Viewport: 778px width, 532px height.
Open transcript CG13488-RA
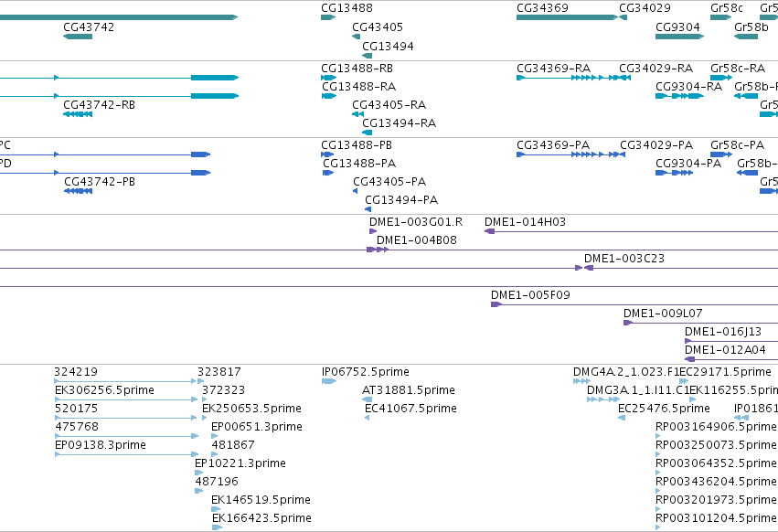pyautogui.click(x=329, y=96)
